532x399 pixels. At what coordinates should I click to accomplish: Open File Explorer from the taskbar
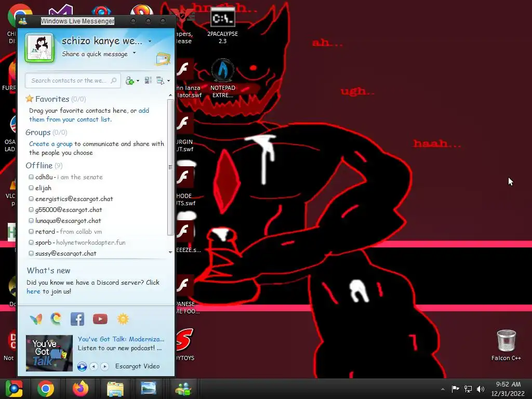(x=115, y=389)
